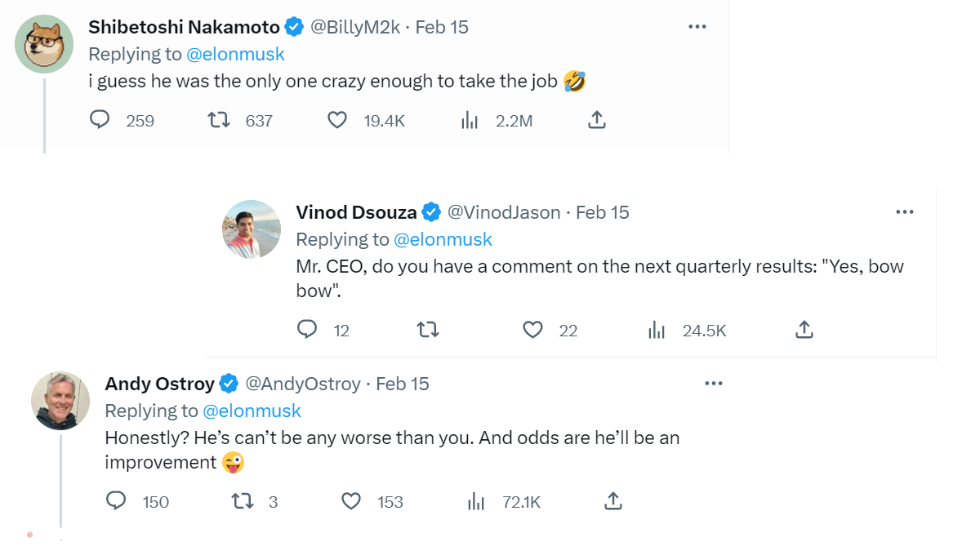View analytics on Vinod Dsouza's tweet
Image resolution: width=980 pixels, height=551 pixels.
(657, 330)
